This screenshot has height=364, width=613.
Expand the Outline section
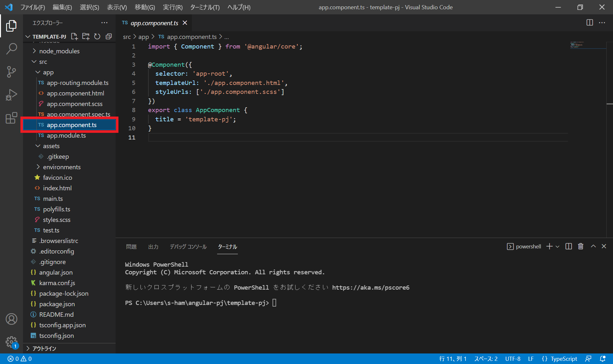point(44,348)
